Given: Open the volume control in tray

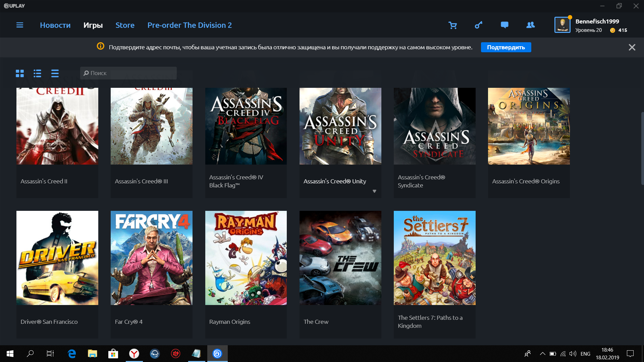Looking at the screenshot, I should pos(573,354).
